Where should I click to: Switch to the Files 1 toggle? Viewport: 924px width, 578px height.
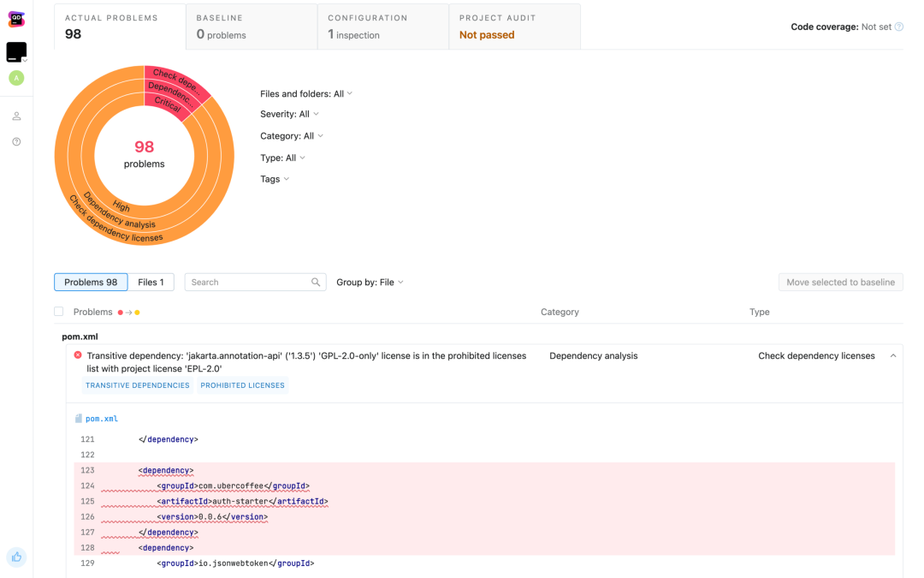point(151,282)
